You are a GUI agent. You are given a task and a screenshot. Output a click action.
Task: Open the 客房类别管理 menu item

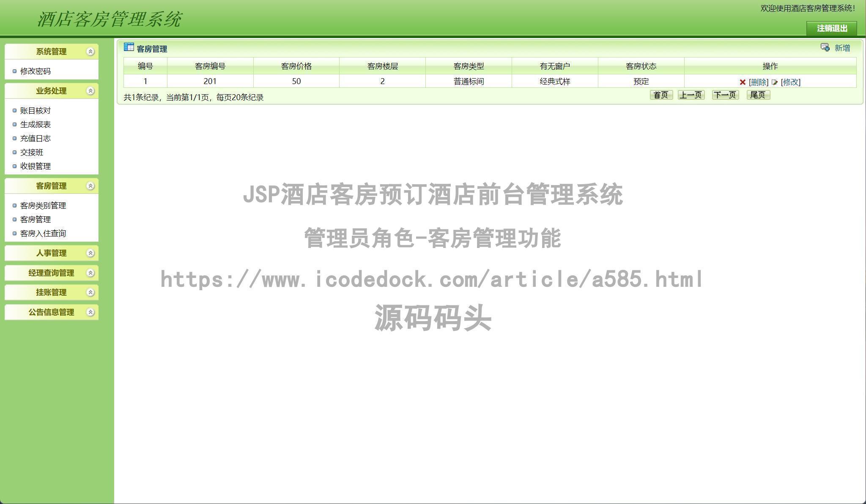click(x=43, y=206)
